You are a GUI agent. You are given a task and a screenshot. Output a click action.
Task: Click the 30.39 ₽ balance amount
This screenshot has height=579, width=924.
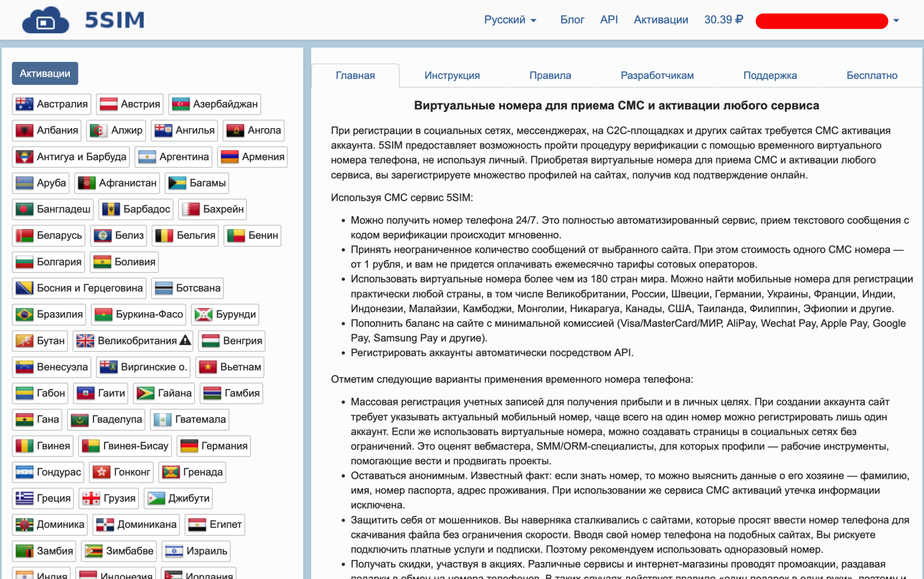723,20
